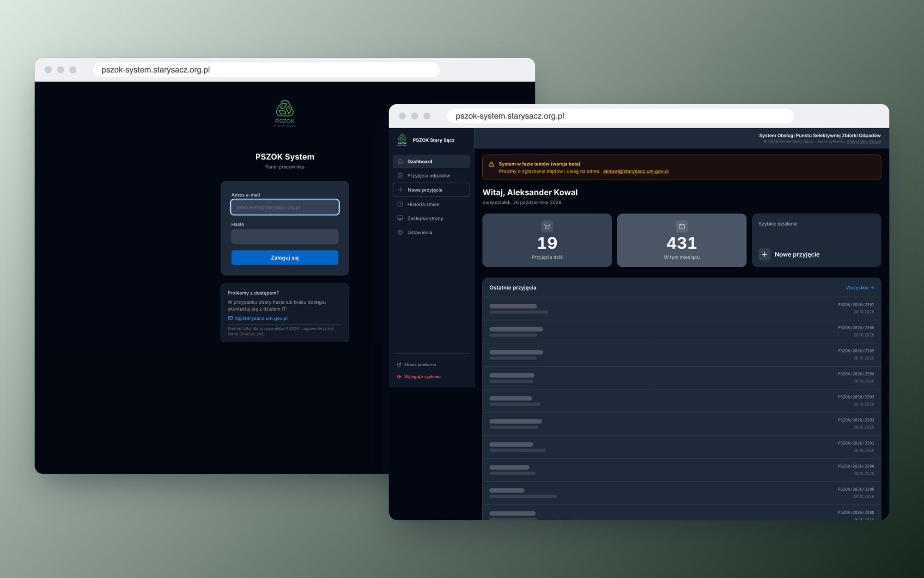Open the entry PSZOK/2026/2391

pyautogui.click(x=682, y=447)
